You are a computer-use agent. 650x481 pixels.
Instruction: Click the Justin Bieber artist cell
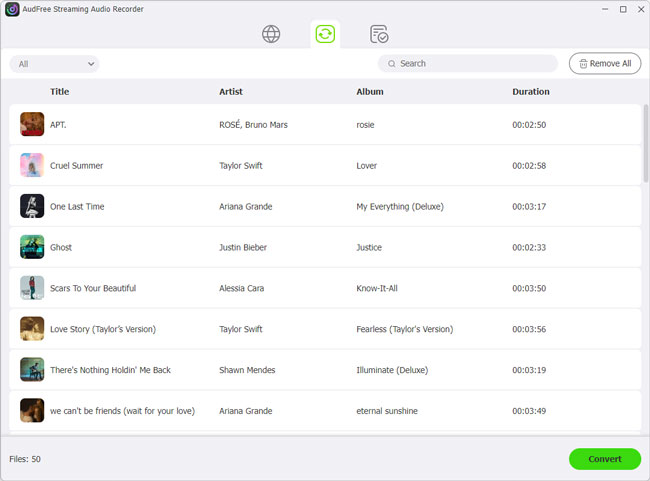243,248
